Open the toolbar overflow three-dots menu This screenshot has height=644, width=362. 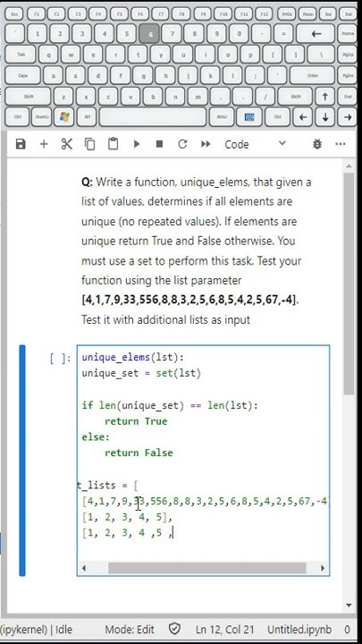[x=341, y=144]
